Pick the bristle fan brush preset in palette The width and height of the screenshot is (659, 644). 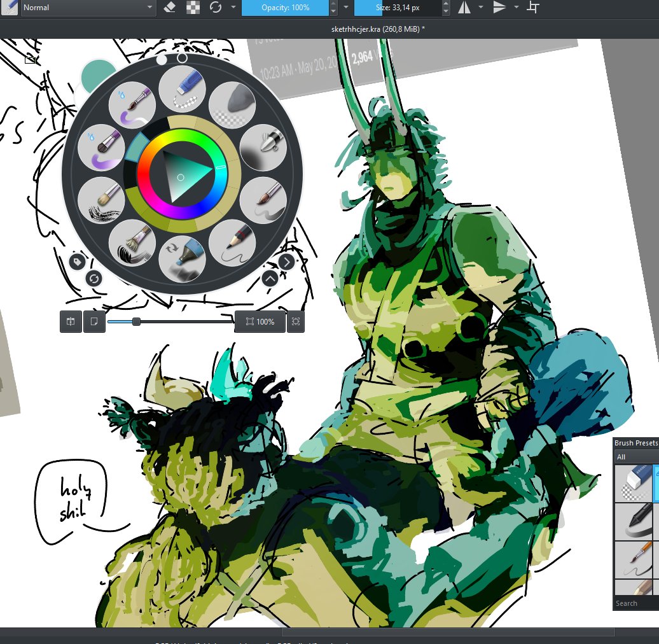point(132,243)
